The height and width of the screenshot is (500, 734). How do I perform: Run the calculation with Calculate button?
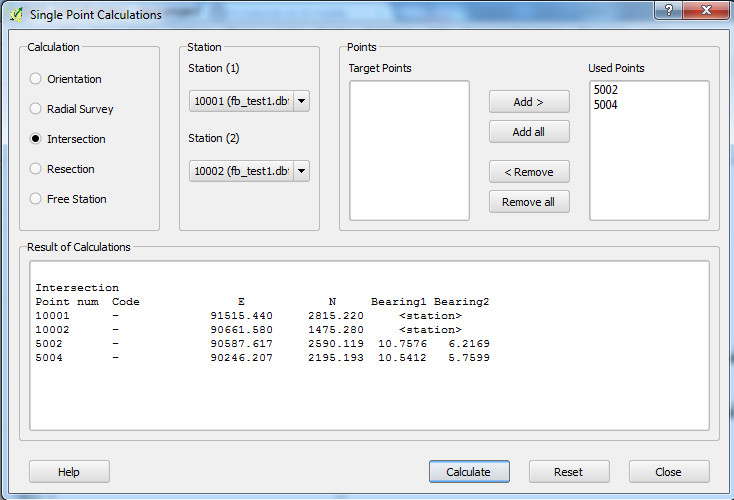tap(469, 472)
